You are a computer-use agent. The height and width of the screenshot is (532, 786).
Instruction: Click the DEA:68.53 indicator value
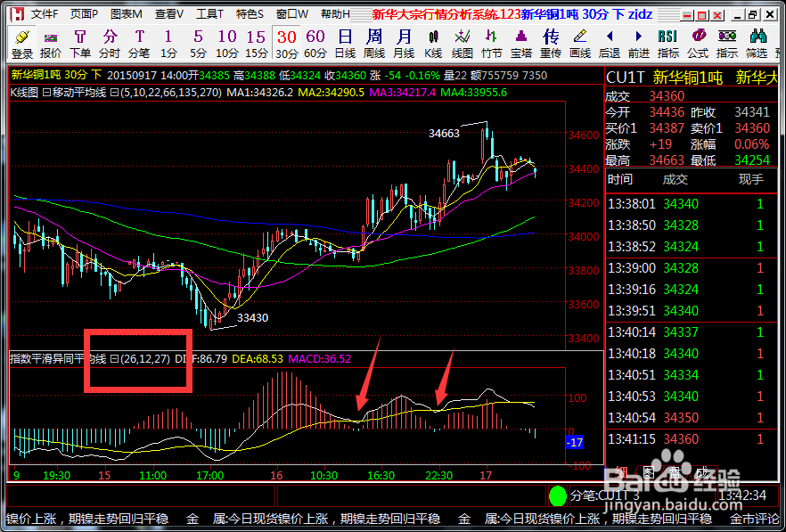click(x=256, y=359)
